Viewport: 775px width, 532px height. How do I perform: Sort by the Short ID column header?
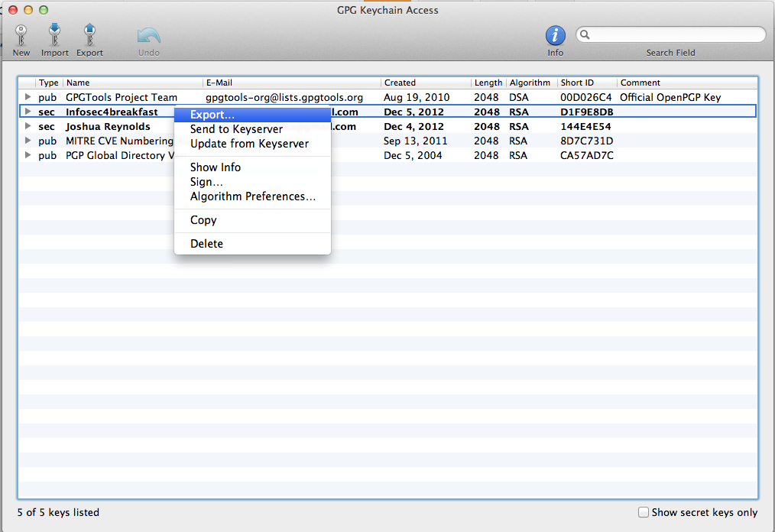587,83
